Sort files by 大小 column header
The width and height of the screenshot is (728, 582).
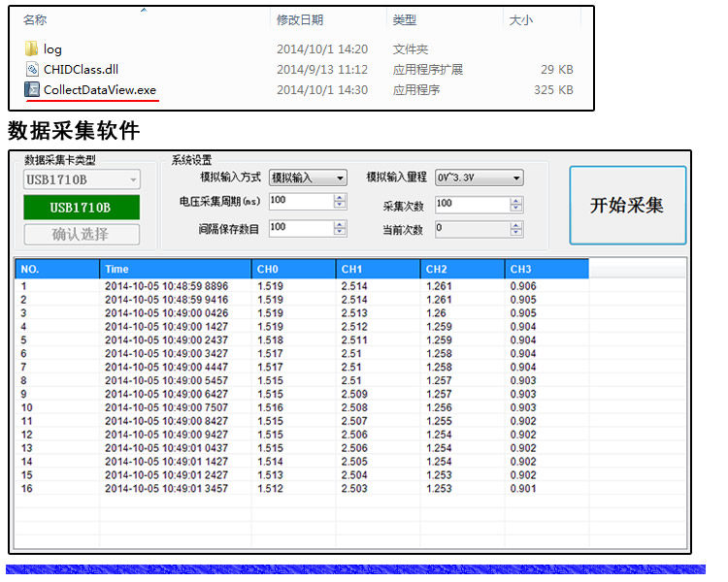pos(521,20)
